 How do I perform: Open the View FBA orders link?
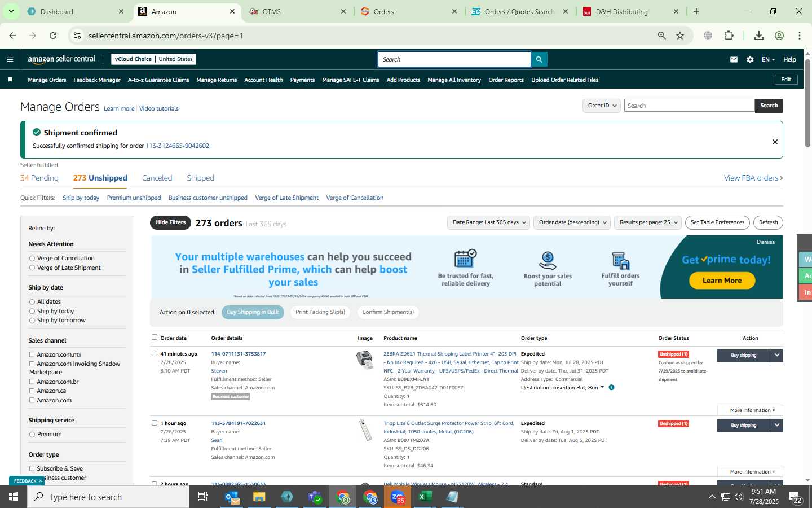[753, 178]
